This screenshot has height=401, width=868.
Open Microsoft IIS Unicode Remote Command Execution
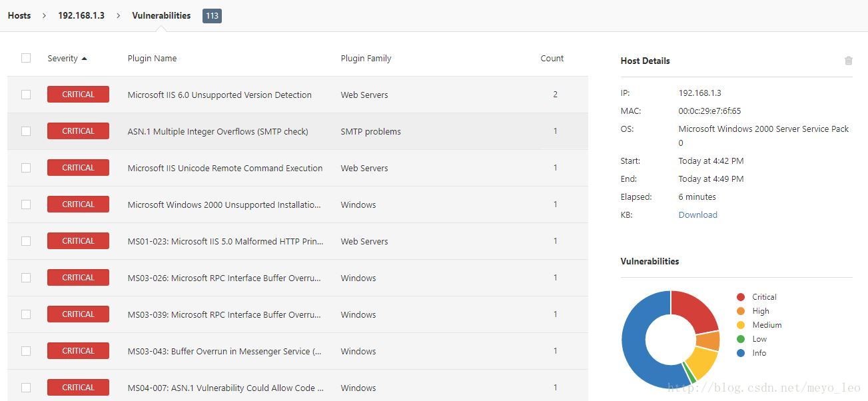pos(225,168)
